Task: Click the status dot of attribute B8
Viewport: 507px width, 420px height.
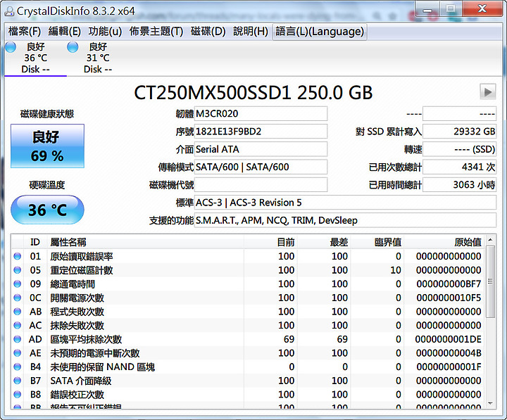Action: [18, 395]
